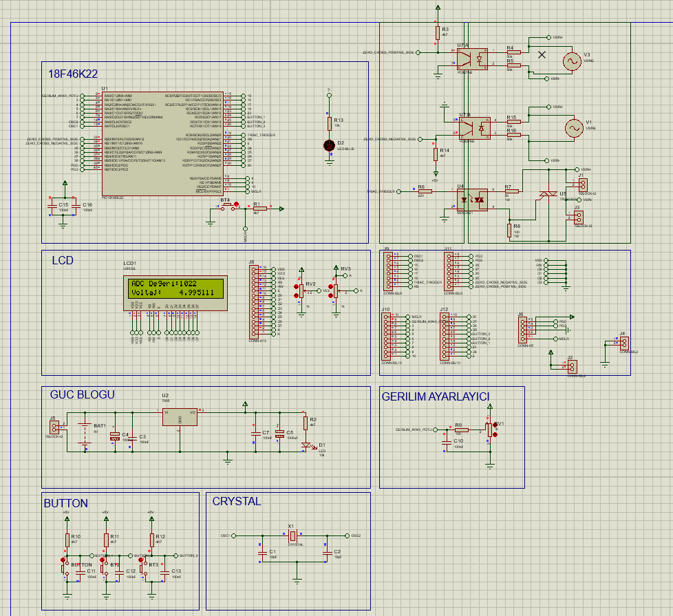Image resolution: width=673 pixels, height=616 pixels.
Task: Select the U2 7805 voltage regulator
Action: [180, 417]
